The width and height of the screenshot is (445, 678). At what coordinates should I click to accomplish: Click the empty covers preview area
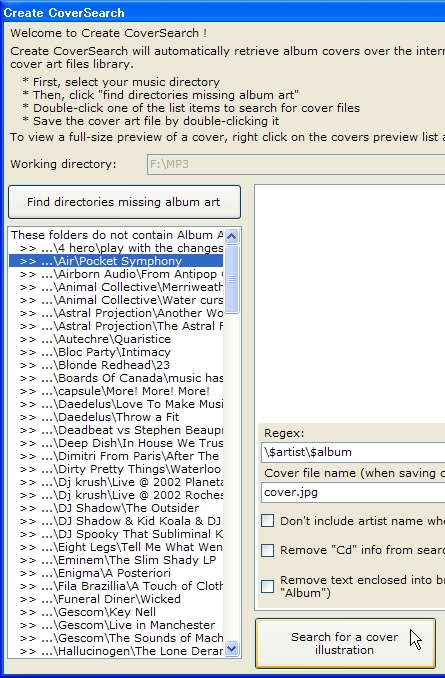[350, 303]
